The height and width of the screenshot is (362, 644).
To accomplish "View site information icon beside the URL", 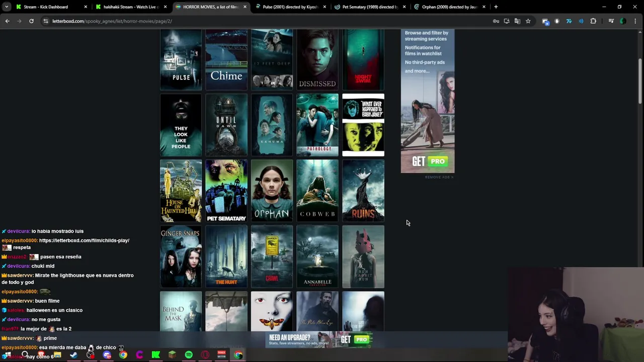I will pyautogui.click(x=46, y=21).
